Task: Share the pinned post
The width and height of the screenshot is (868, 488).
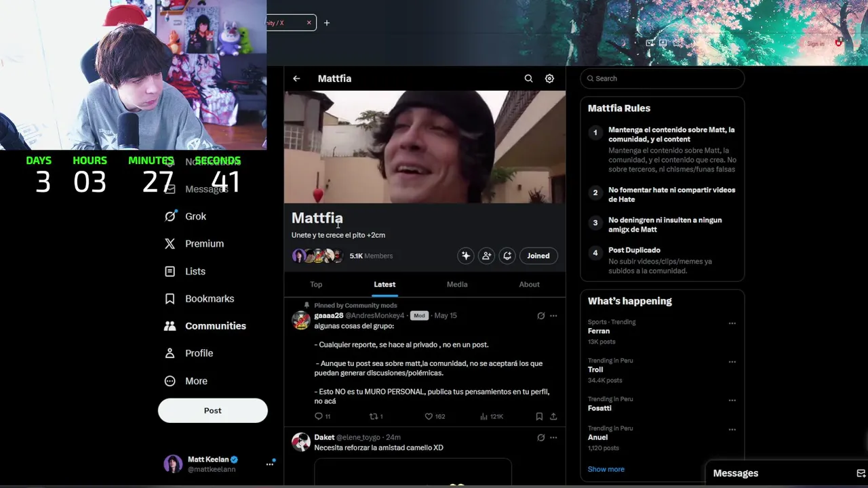Action: 553,417
